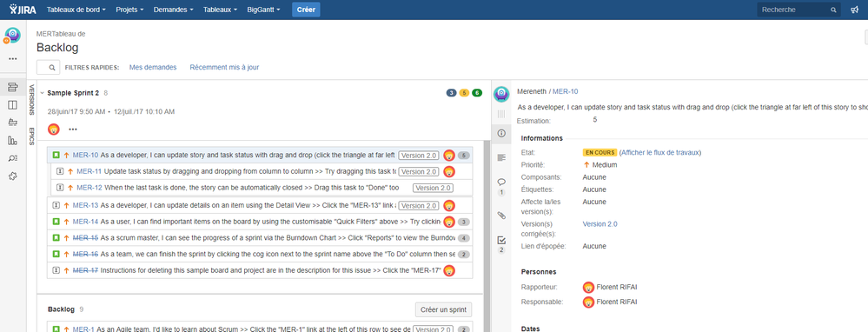Click the blue to-do estimate badge
Screen dimensions: 868x332
(x=451, y=93)
